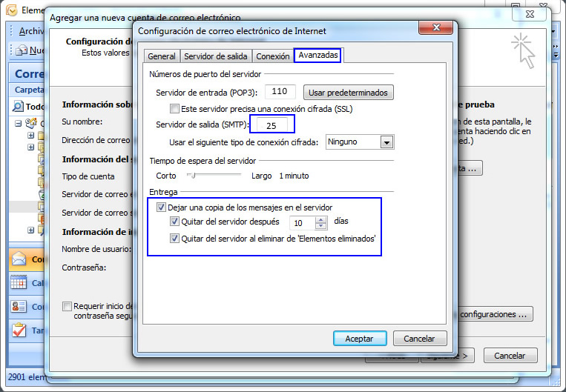Screen dimensions: 566x392
Task: Open the Tasks checkmark icon in navigation pane
Action: pyautogui.click(x=19, y=330)
